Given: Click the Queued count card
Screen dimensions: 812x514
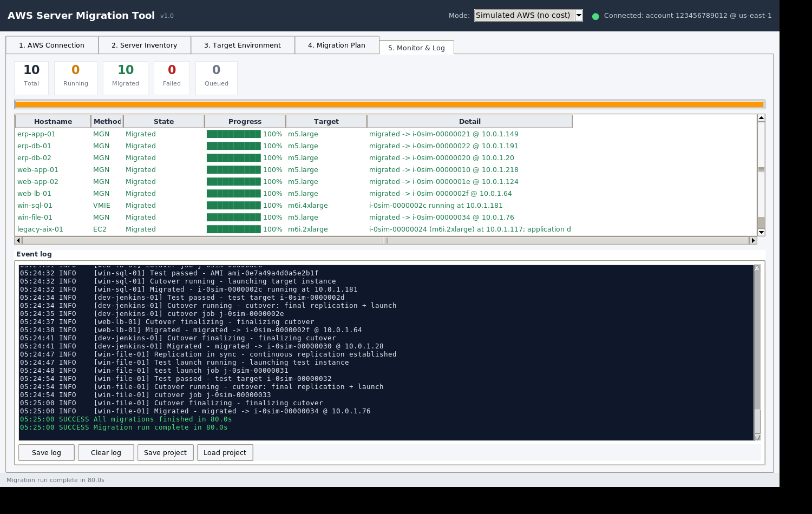Looking at the screenshot, I should pyautogui.click(x=217, y=78).
